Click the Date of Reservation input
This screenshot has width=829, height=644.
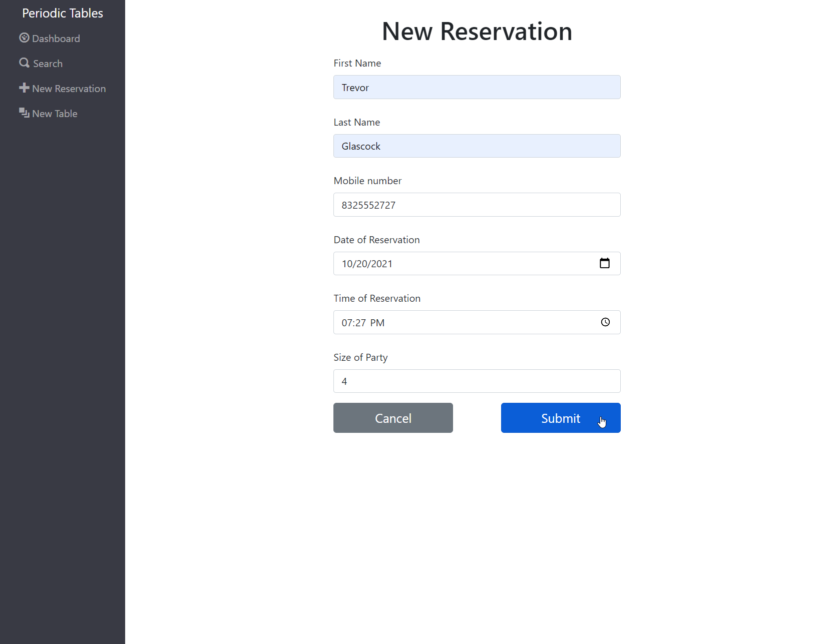point(477,264)
